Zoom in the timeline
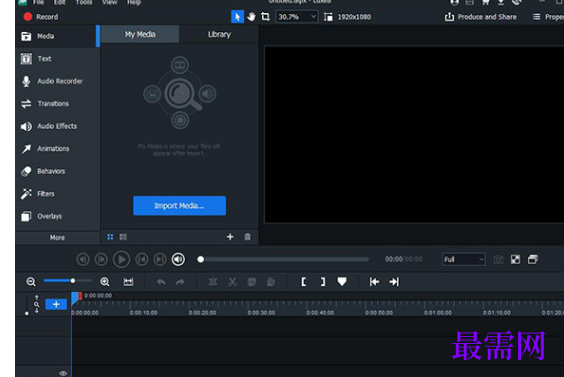The image size is (564, 377). click(x=105, y=282)
